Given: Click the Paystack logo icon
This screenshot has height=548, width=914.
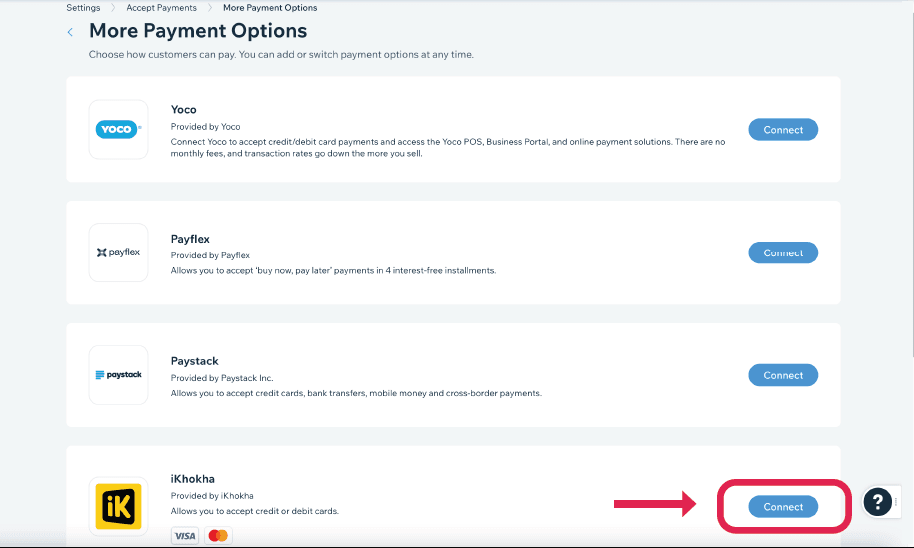Looking at the screenshot, I should tap(118, 375).
